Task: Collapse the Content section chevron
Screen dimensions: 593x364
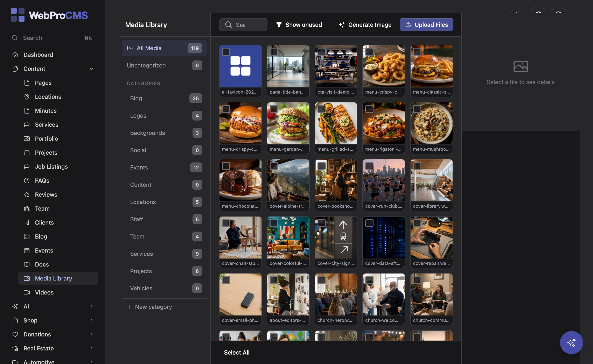Action: (x=91, y=69)
